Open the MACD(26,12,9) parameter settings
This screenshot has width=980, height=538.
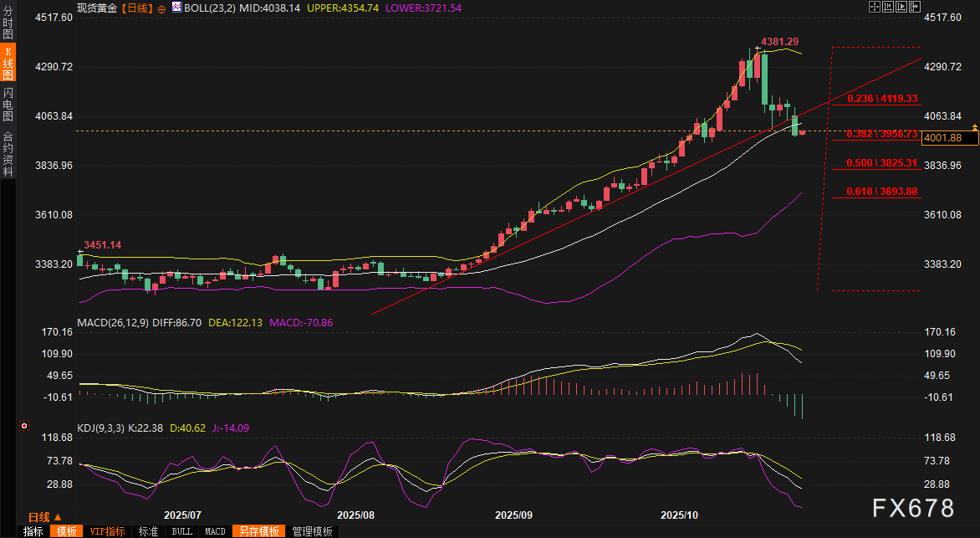coord(112,321)
